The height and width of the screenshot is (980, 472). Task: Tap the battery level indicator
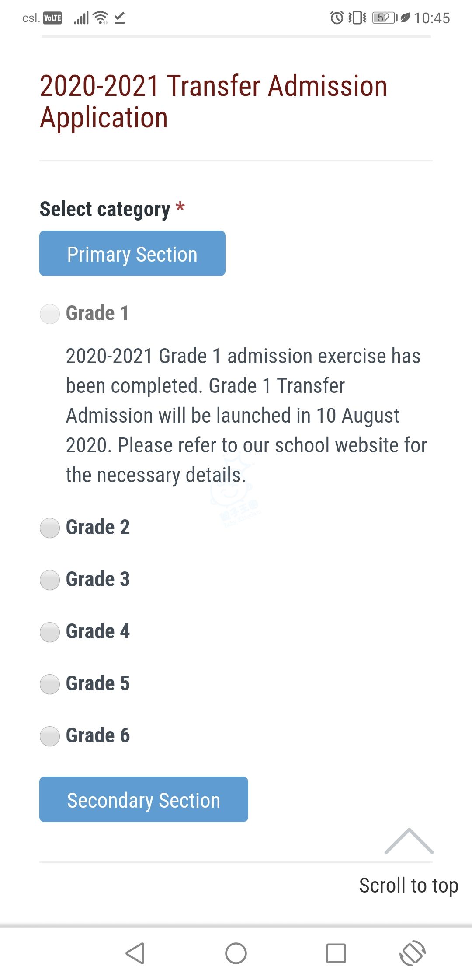coord(384,18)
